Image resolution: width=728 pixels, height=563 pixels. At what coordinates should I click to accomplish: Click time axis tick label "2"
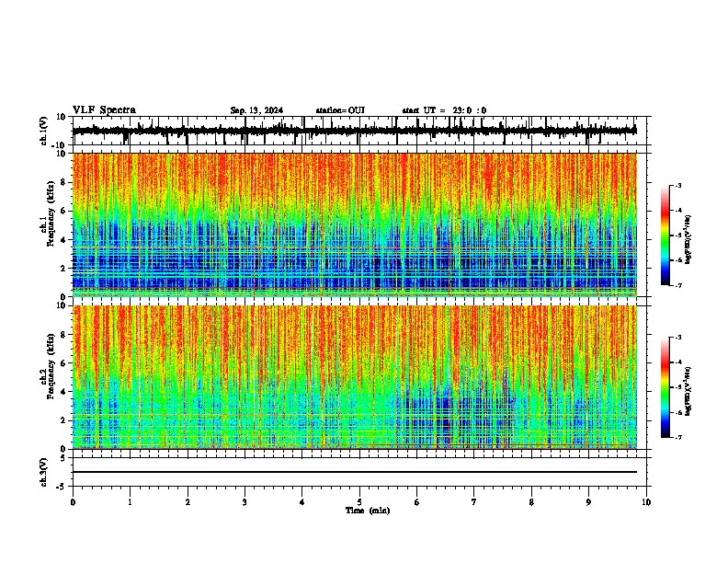point(188,502)
